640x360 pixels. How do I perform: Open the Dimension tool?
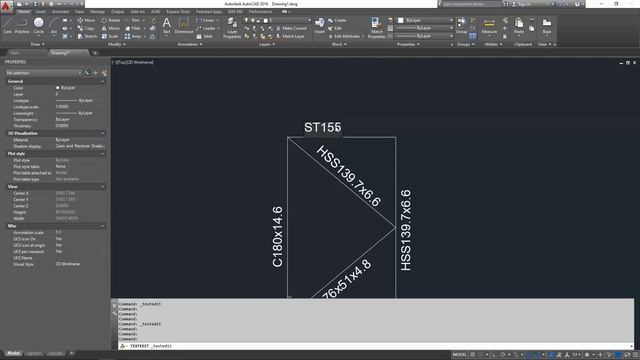(184, 25)
